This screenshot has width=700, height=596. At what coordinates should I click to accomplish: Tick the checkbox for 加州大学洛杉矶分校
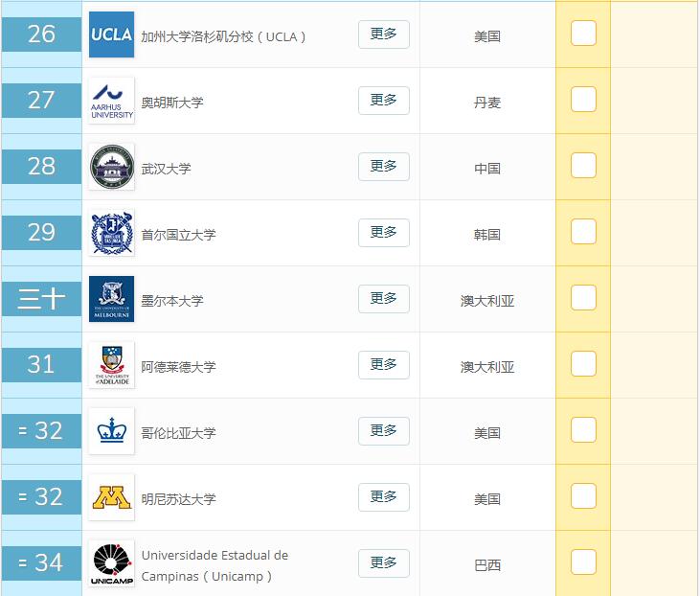[583, 34]
